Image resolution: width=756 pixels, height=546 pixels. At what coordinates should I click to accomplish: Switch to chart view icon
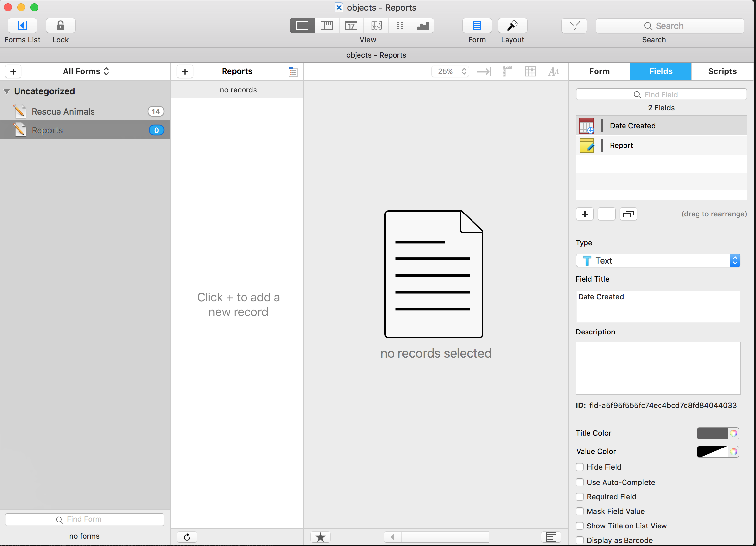423,26
